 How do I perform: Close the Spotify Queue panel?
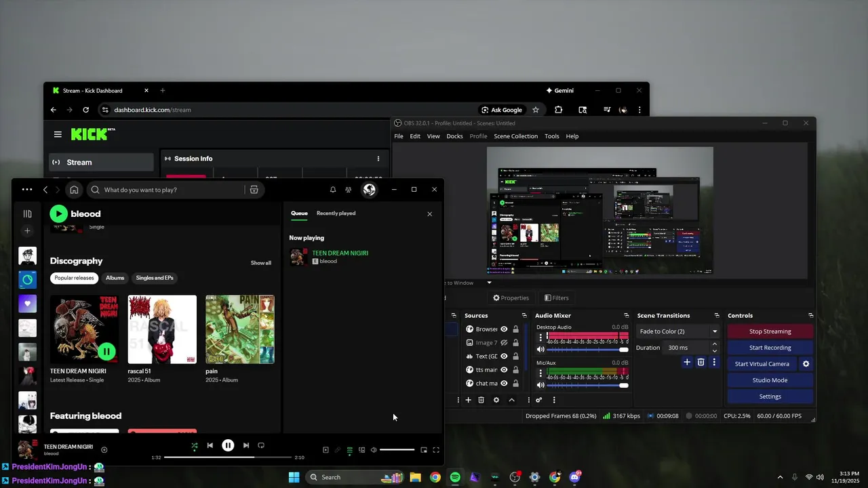429,214
